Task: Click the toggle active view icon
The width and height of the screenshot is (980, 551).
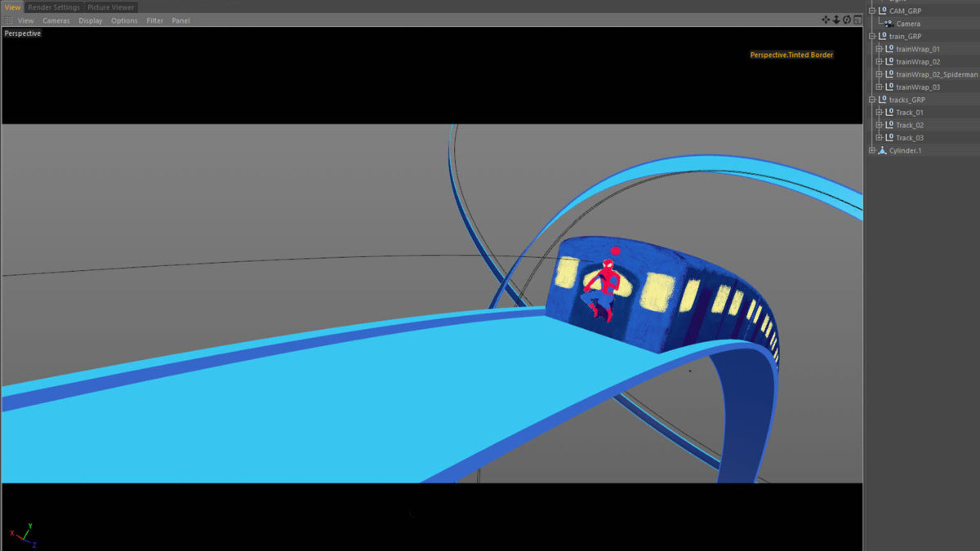Action: [x=857, y=20]
